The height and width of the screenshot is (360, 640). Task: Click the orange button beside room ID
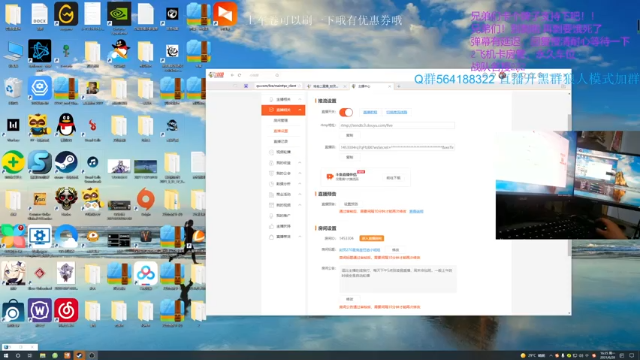371,238
